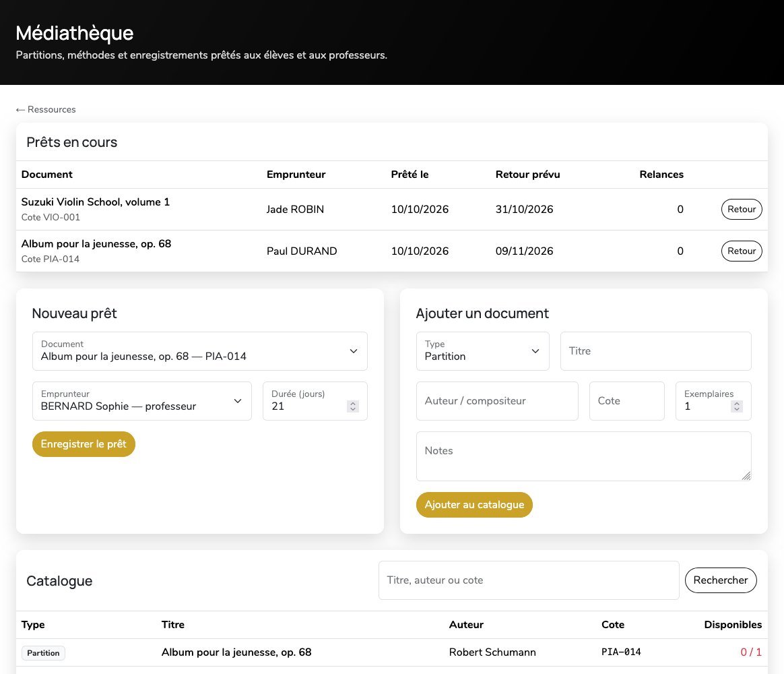Click author Robert Schumann
Image resolution: width=784 pixels, height=674 pixels.
click(x=492, y=652)
